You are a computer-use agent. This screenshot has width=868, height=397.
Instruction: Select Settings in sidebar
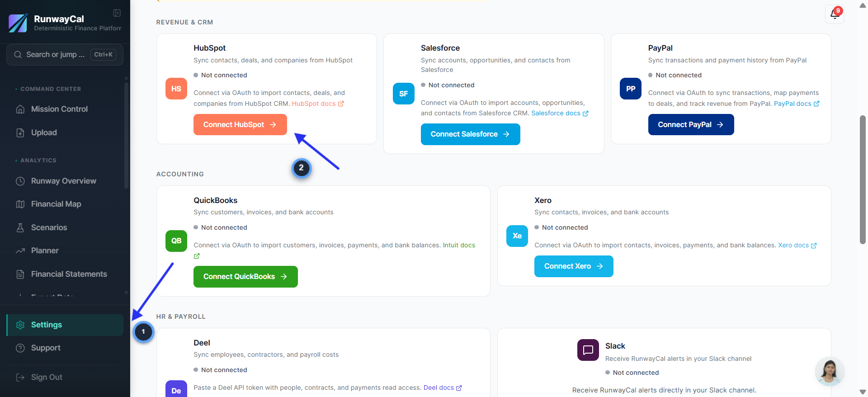[65, 325]
